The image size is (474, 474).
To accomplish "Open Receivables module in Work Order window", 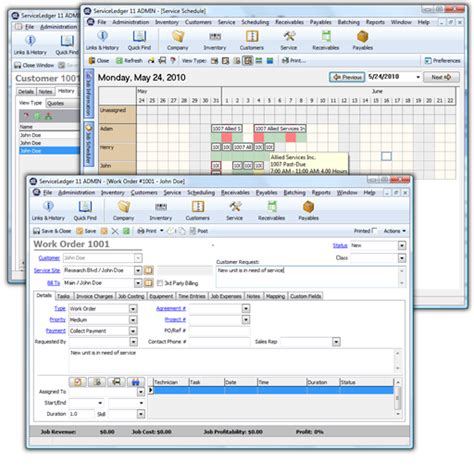I will pyautogui.click(x=272, y=211).
